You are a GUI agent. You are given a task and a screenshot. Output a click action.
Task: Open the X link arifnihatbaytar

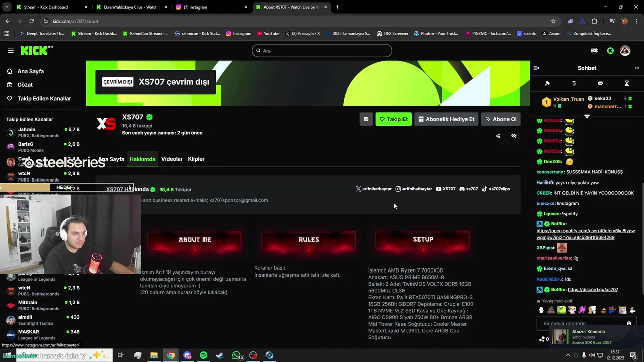(x=373, y=189)
